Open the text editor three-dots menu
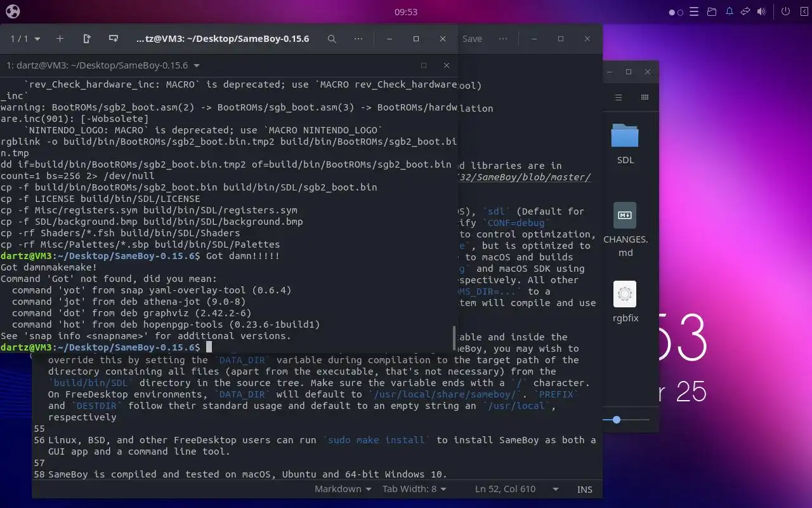The height and width of the screenshot is (508, 812). coord(503,39)
